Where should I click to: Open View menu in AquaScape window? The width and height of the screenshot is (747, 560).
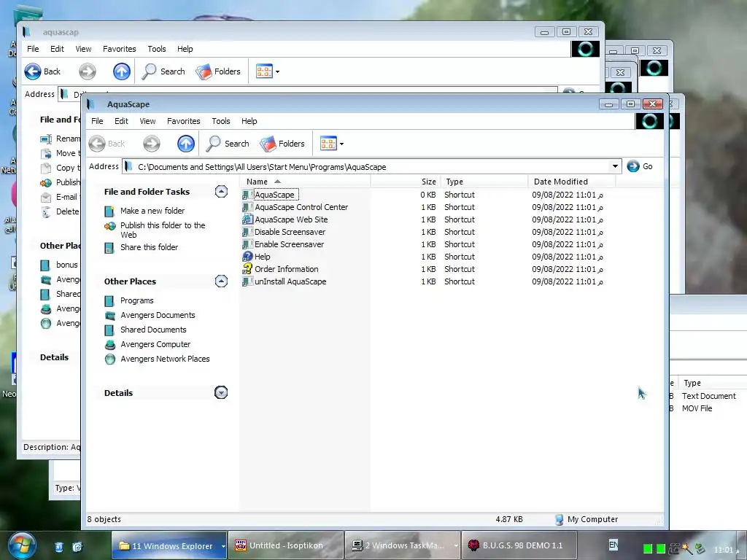pyautogui.click(x=147, y=121)
